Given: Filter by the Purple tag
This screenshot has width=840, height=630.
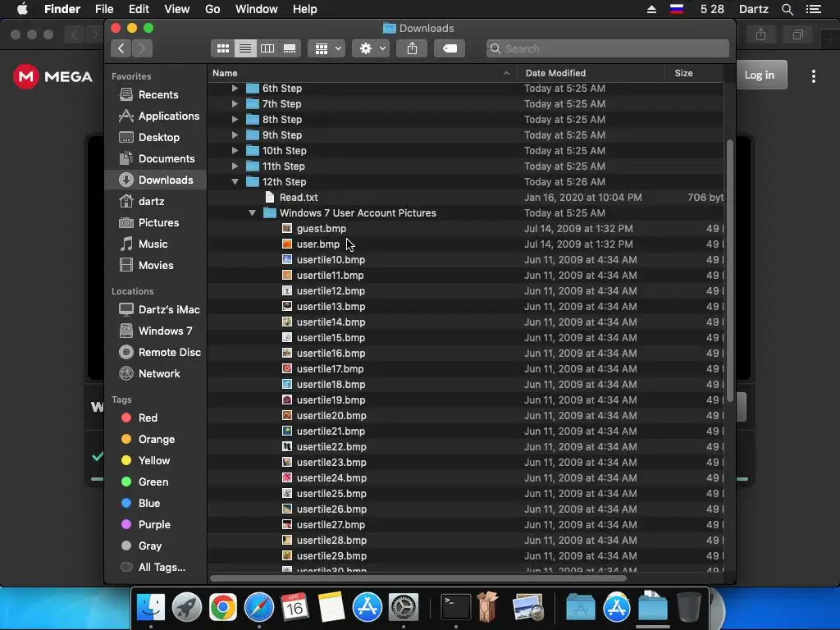Looking at the screenshot, I should [155, 525].
